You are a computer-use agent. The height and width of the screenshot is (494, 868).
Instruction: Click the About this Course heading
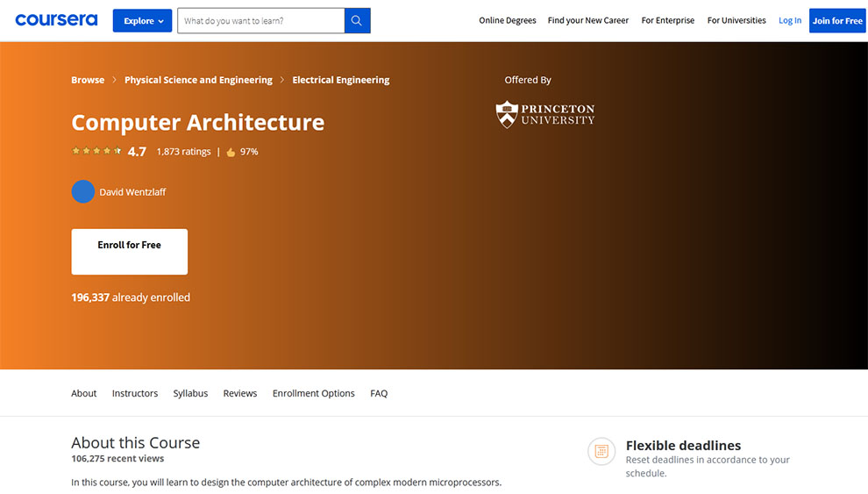point(135,442)
